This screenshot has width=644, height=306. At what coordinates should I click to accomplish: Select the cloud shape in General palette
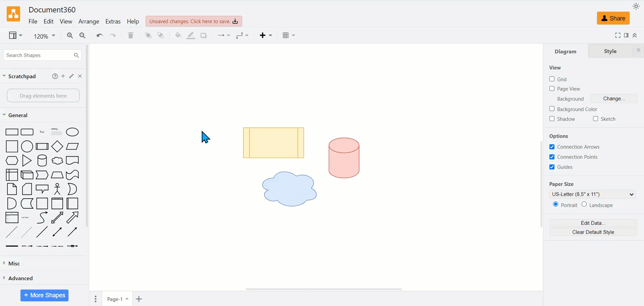57,161
